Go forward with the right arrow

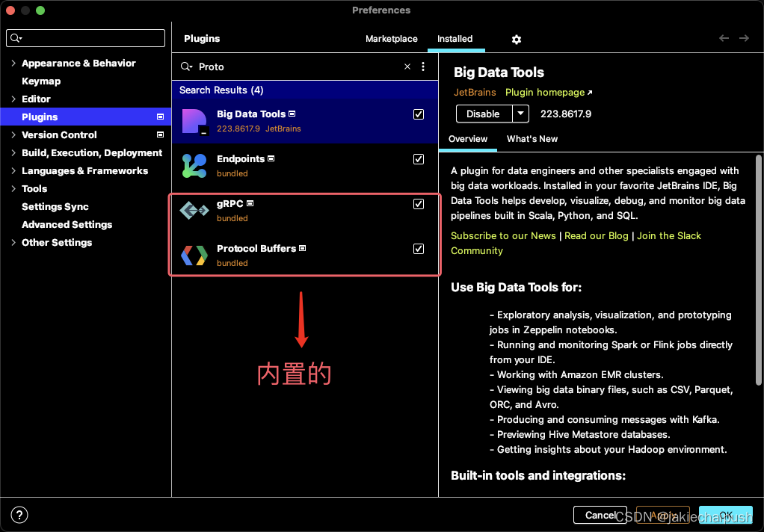pos(744,38)
